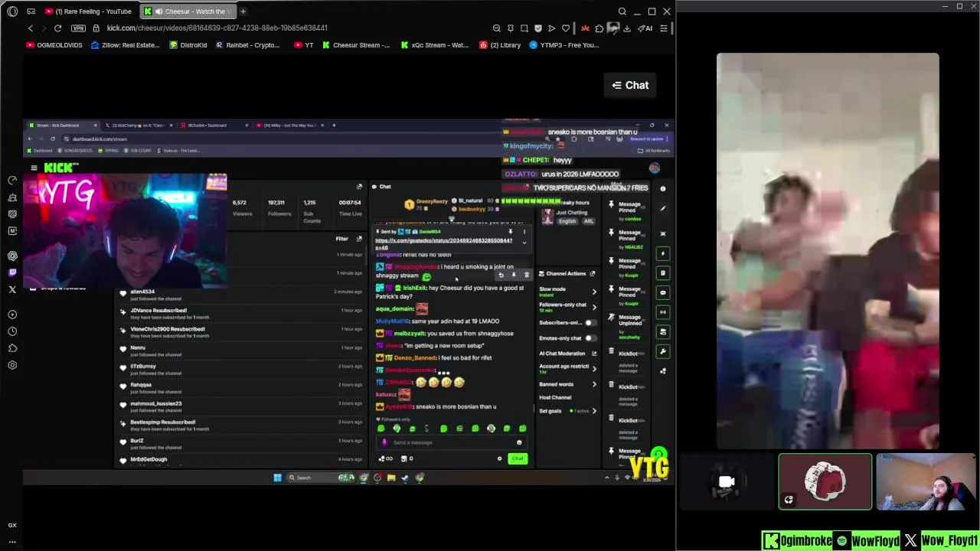The image size is (980, 551).
Task: Go forward to the next page
Action: [44, 28]
